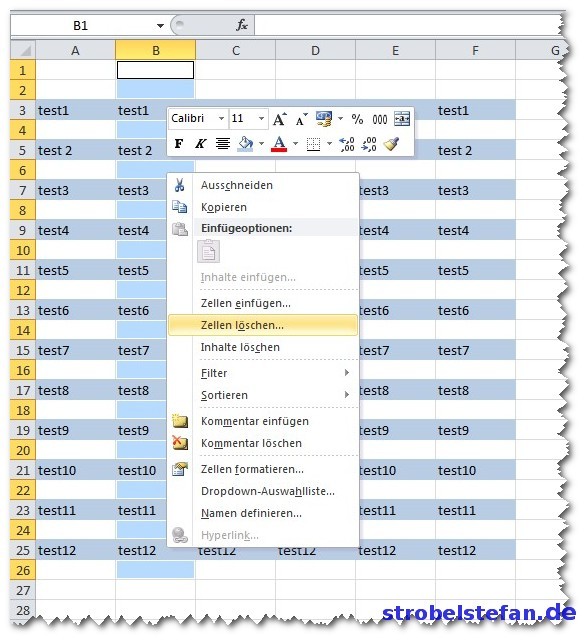Select cell F5 containing test 2
Image resolution: width=586 pixels, height=642 pixels.
(x=475, y=150)
